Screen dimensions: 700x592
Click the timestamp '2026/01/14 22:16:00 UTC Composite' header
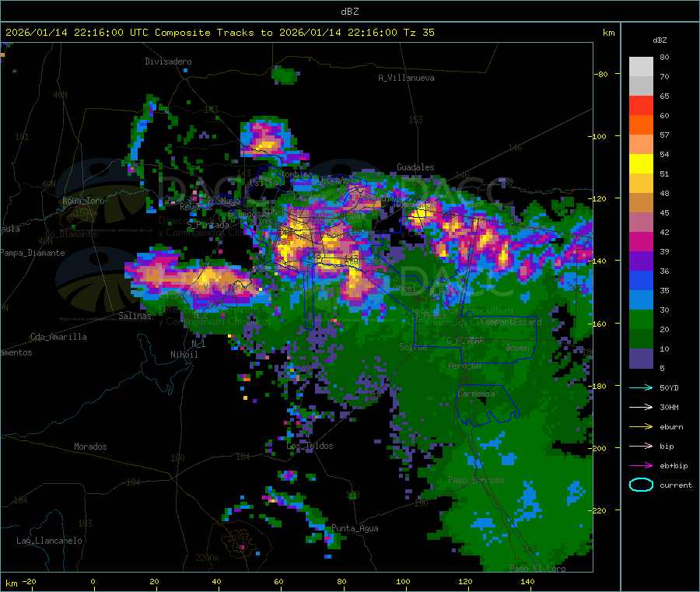(107, 33)
